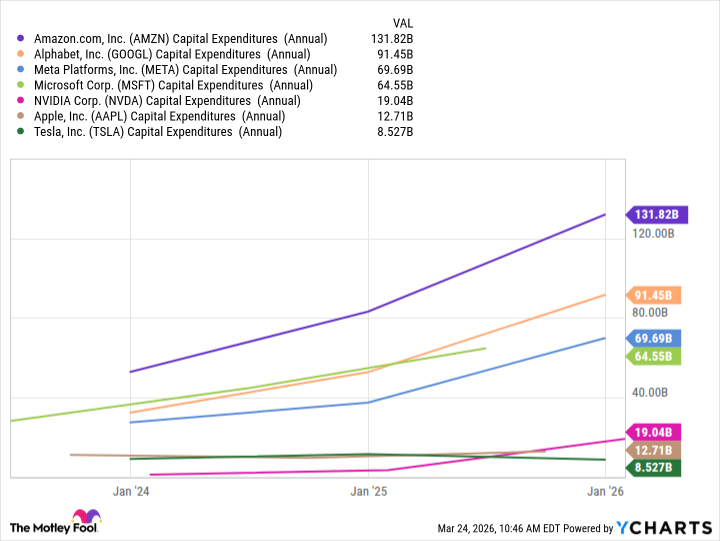Click the orange 91.45B end-of-line value tag
Viewport: 720px width, 541px height.
[x=654, y=295]
